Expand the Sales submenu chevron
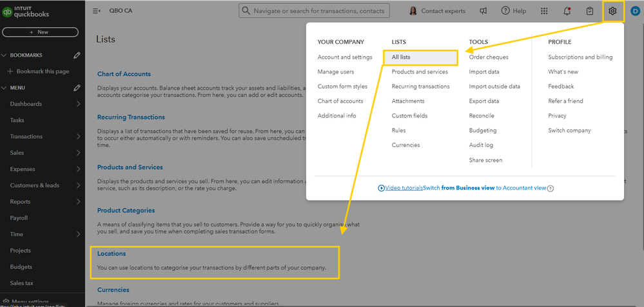This screenshot has width=644, height=307. (78, 153)
